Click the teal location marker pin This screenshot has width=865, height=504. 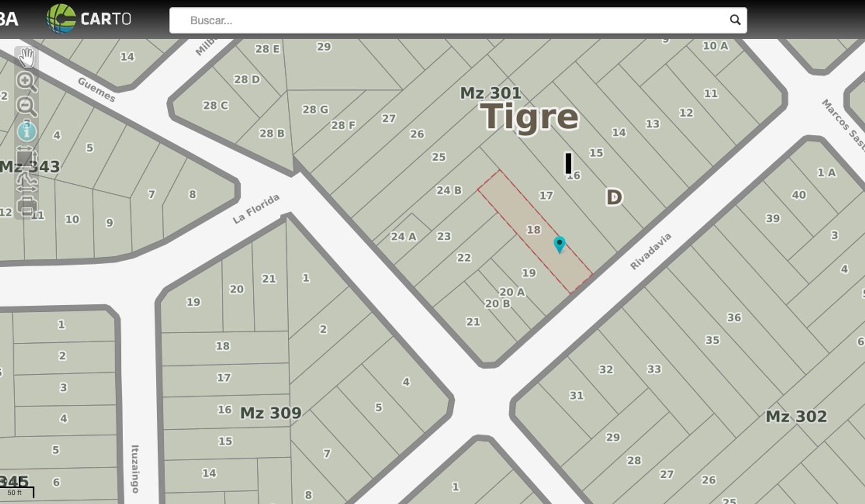pos(559,244)
